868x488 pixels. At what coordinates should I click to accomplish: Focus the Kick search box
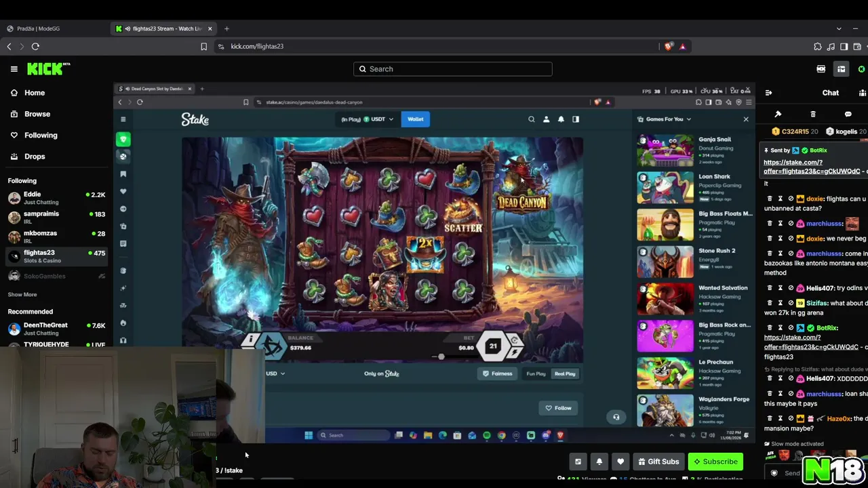coord(452,68)
